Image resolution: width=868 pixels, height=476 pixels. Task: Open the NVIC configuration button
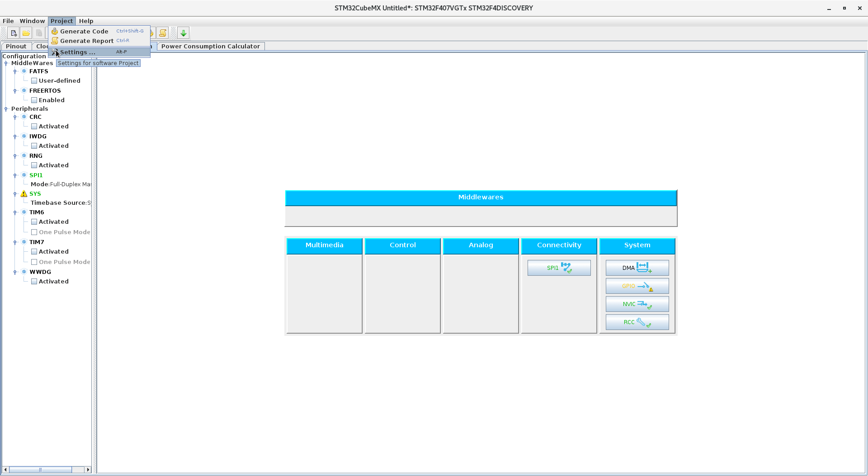pyautogui.click(x=637, y=304)
